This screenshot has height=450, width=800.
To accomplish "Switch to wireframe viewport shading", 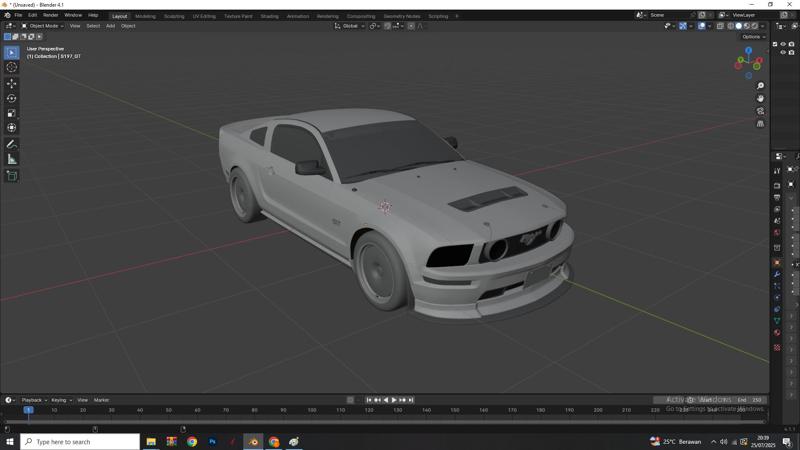I will (x=731, y=26).
